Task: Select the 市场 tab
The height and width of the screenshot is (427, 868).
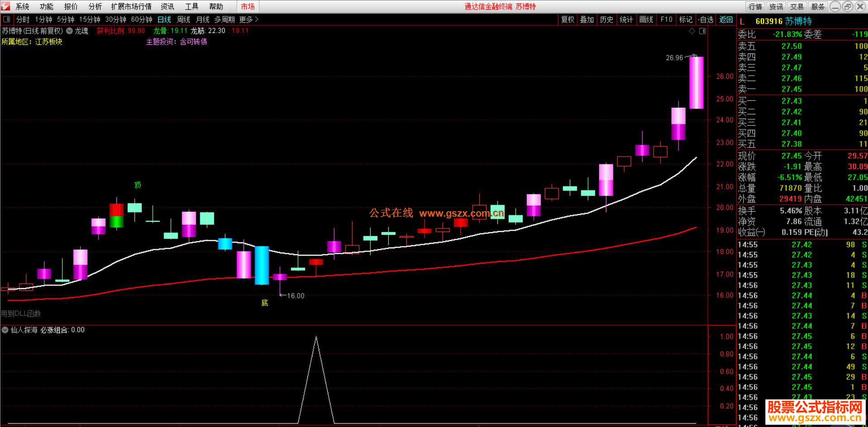Action: click(248, 6)
